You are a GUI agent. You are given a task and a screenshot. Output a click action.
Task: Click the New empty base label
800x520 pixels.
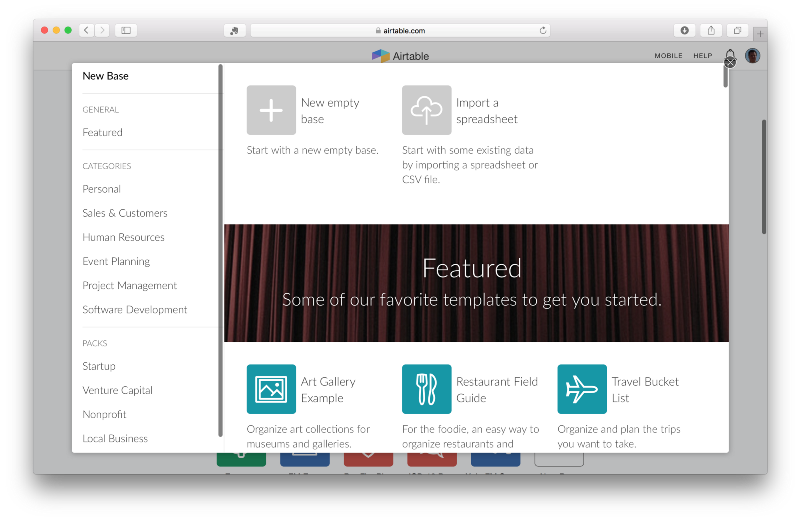coord(330,111)
